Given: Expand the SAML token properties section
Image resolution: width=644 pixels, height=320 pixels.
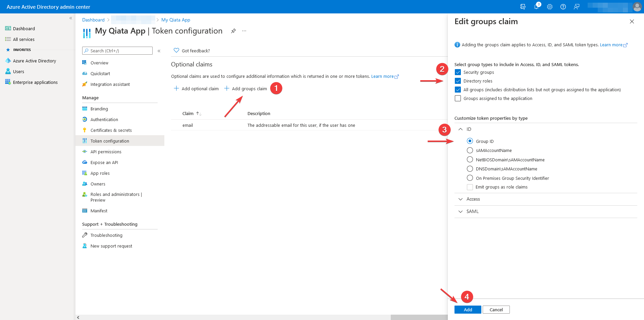Looking at the screenshot, I should tap(461, 211).
